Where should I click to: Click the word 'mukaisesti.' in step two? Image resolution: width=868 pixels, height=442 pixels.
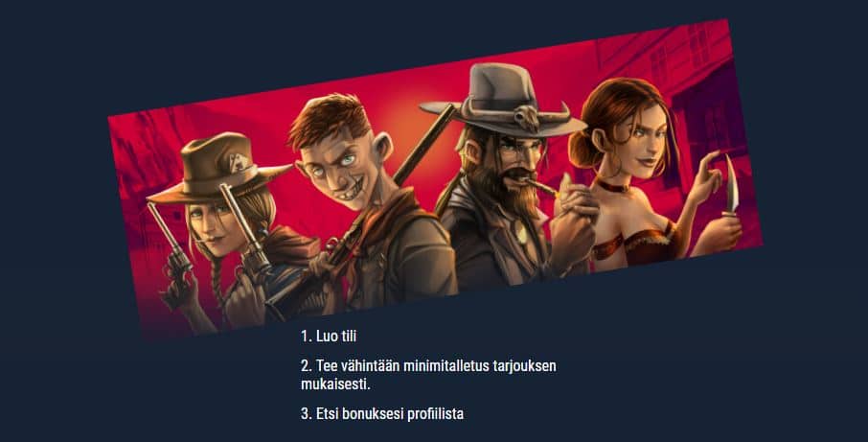pos(335,384)
